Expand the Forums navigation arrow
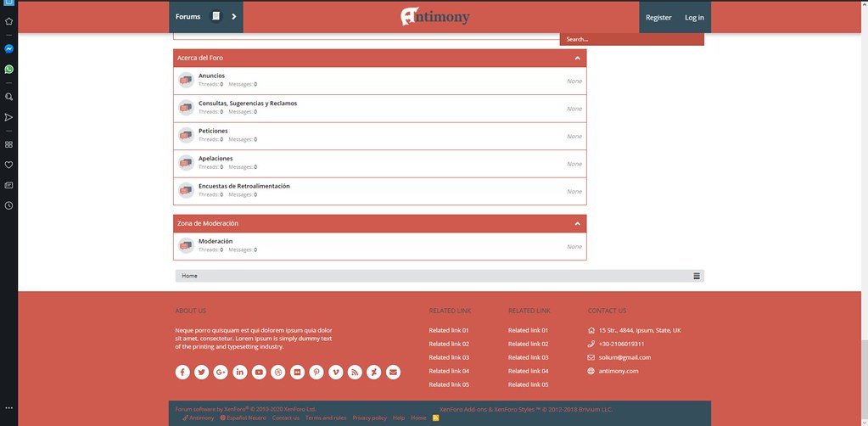This screenshot has width=868, height=426. tap(233, 17)
